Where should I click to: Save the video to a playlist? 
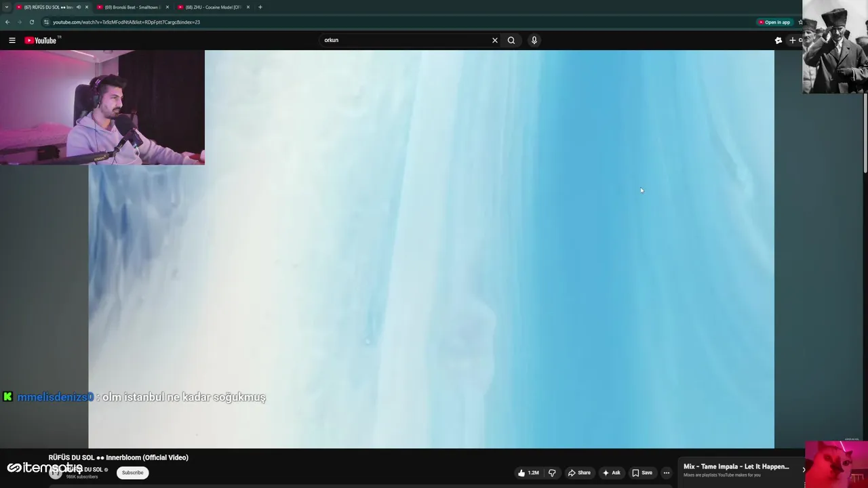[x=642, y=473]
